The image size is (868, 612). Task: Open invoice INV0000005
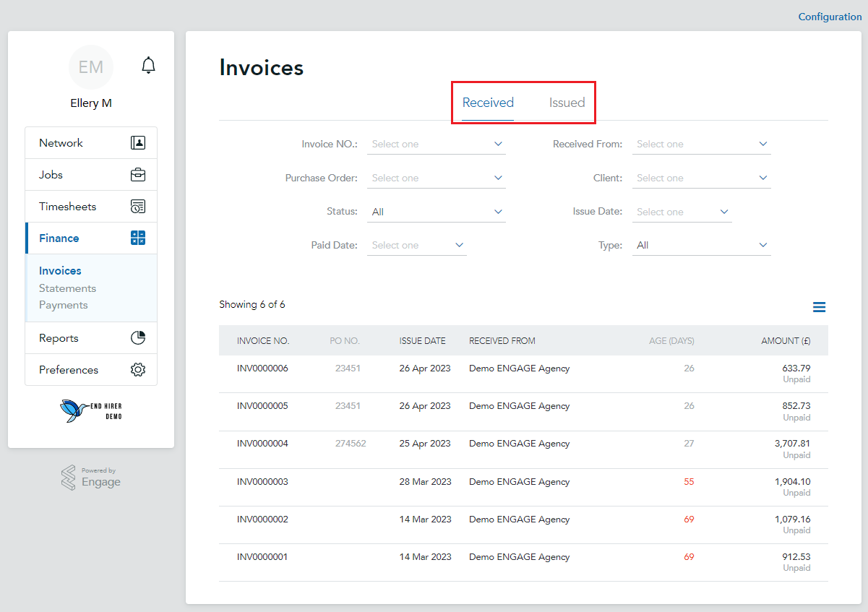click(262, 406)
